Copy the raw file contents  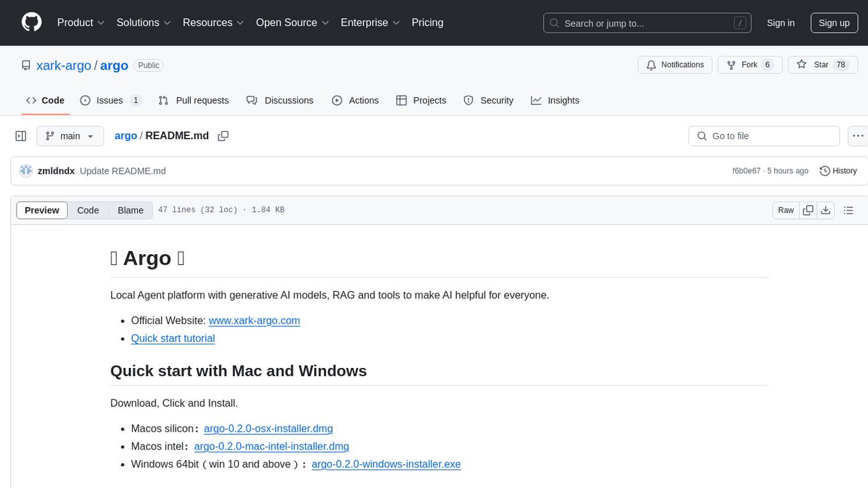tap(808, 210)
